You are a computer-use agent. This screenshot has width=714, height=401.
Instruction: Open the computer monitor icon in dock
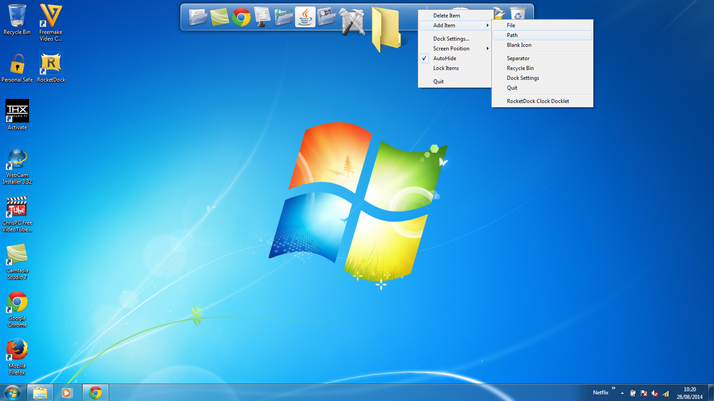pyautogui.click(x=262, y=17)
